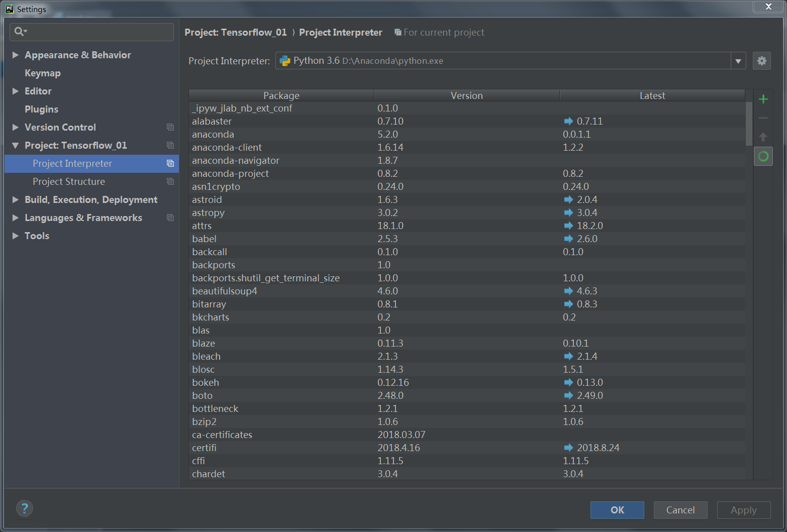Select the ca-certificates package row
The image size is (787, 532).
pos(467,435)
